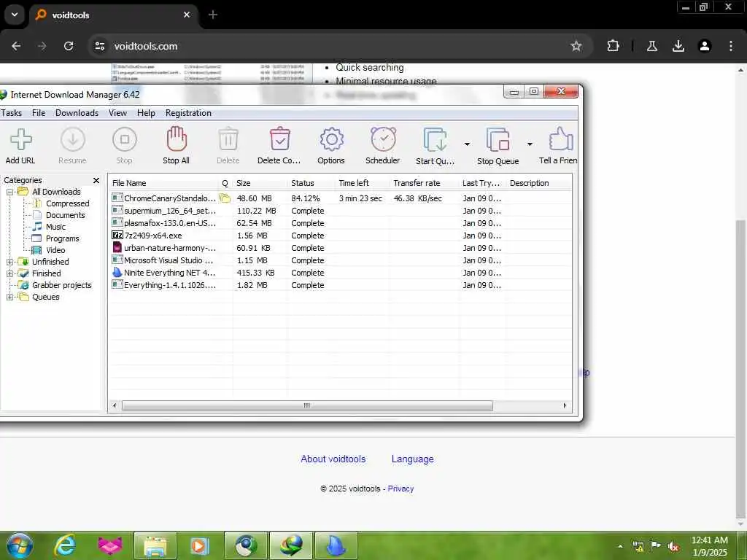Open the Downloads menu

[77, 113]
